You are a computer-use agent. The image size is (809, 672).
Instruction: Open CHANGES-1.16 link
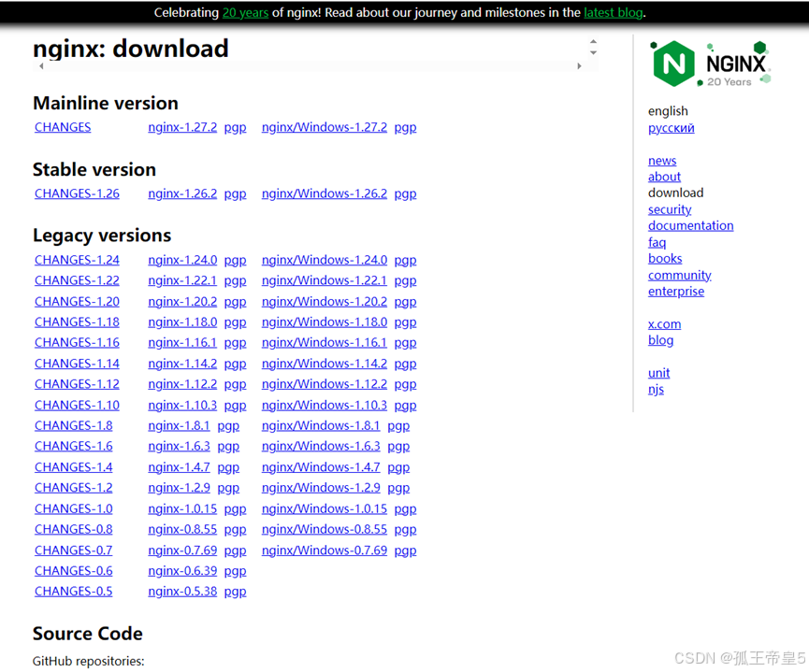77,343
